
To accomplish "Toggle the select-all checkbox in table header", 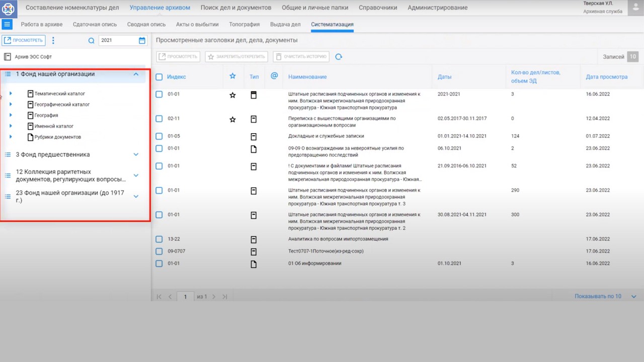I will coord(159,77).
